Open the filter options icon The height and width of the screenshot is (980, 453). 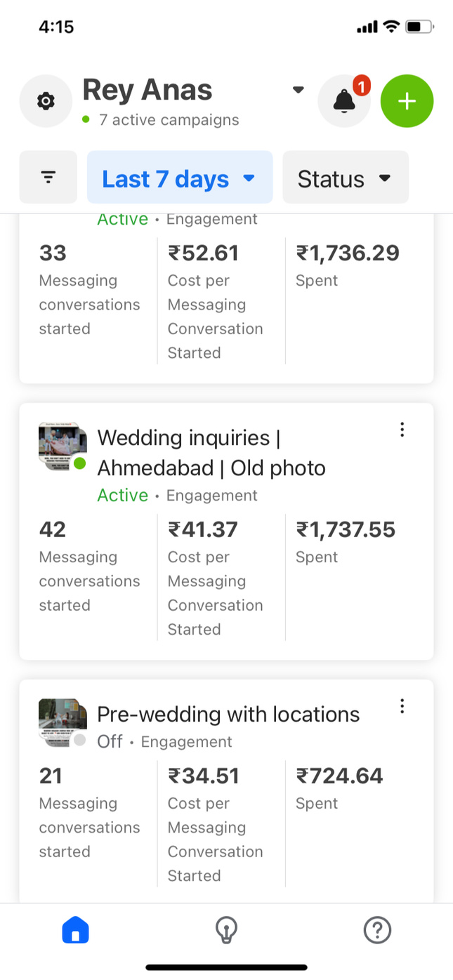(x=48, y=178)
